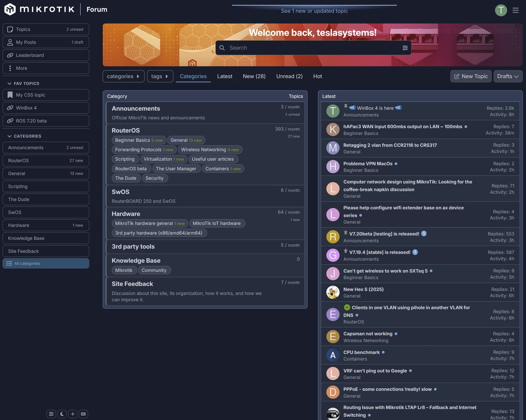Viewport: 526px width, 420px height.
Task: Collapse the CATEGORIES sidebar section
Action: click(24, 136)
